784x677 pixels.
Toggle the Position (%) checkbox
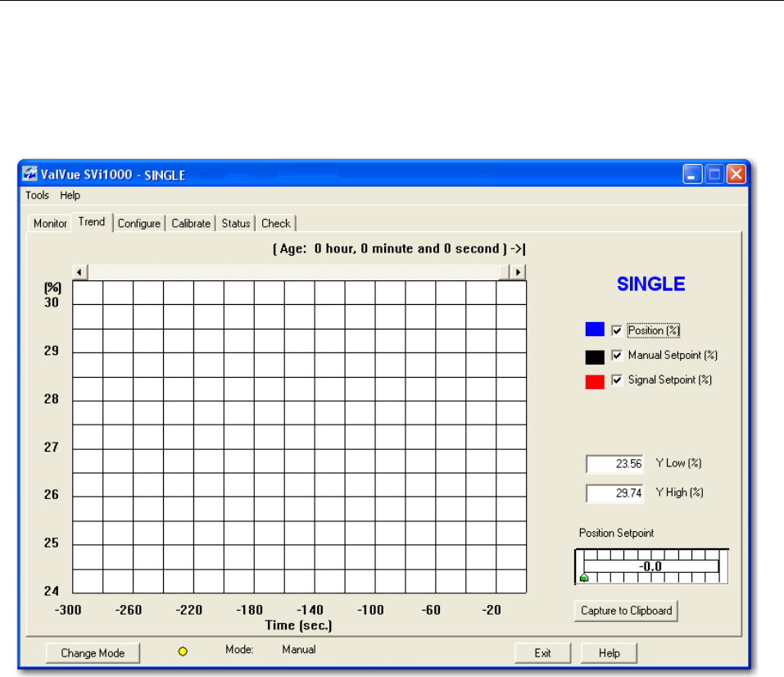(x=617, y=330)
